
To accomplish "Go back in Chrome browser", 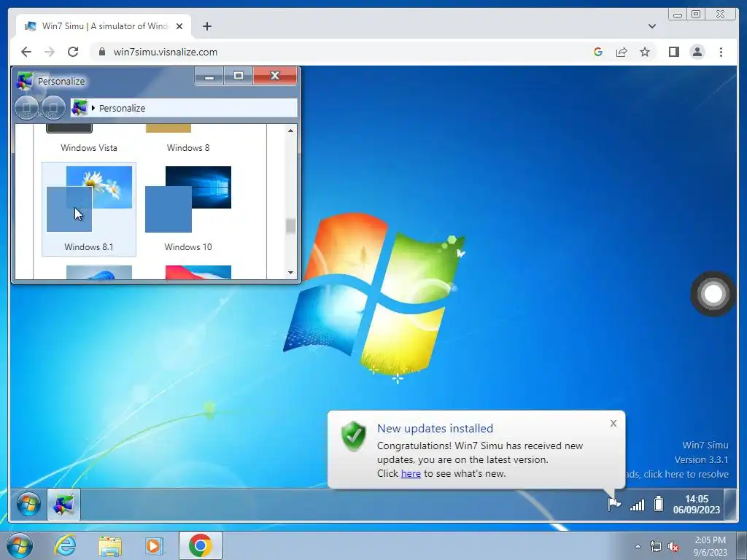I will coord(26,52).
